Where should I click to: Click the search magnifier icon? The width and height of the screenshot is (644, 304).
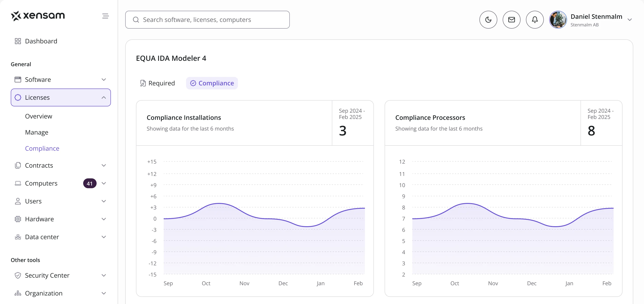coord(136,20)
